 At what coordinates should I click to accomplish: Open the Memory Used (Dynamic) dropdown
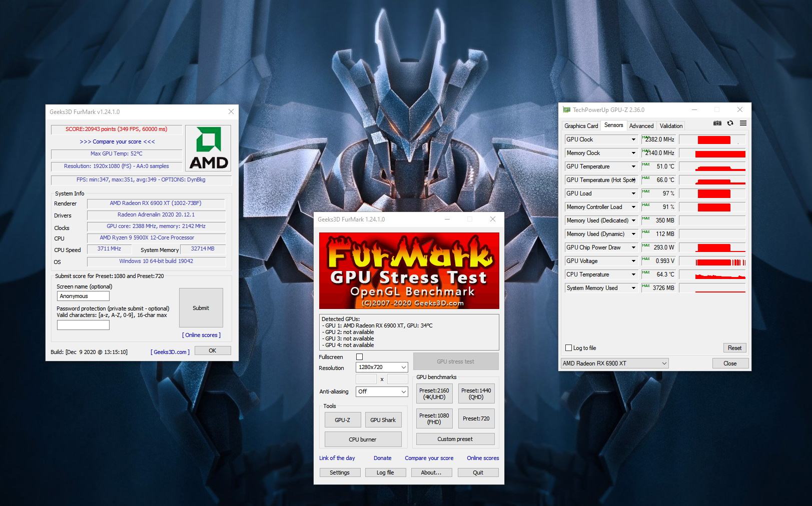tap(633, 234)
